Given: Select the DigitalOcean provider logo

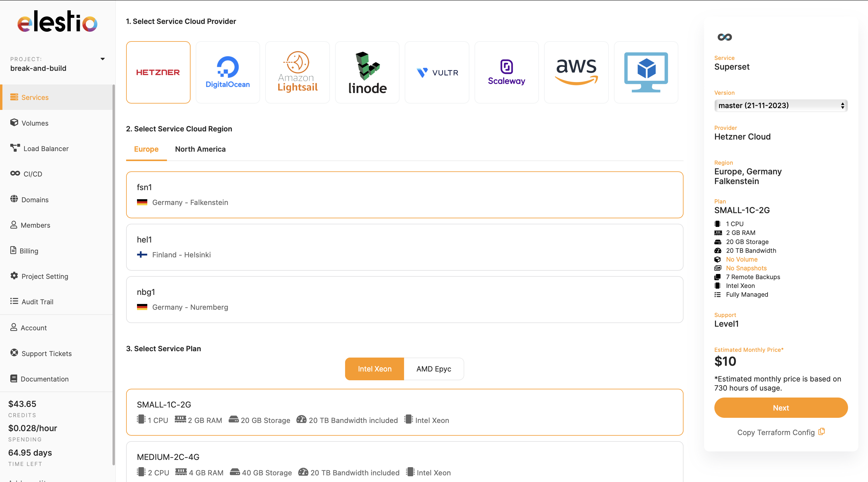Looking at the screenshot, I should coord(227,72).
